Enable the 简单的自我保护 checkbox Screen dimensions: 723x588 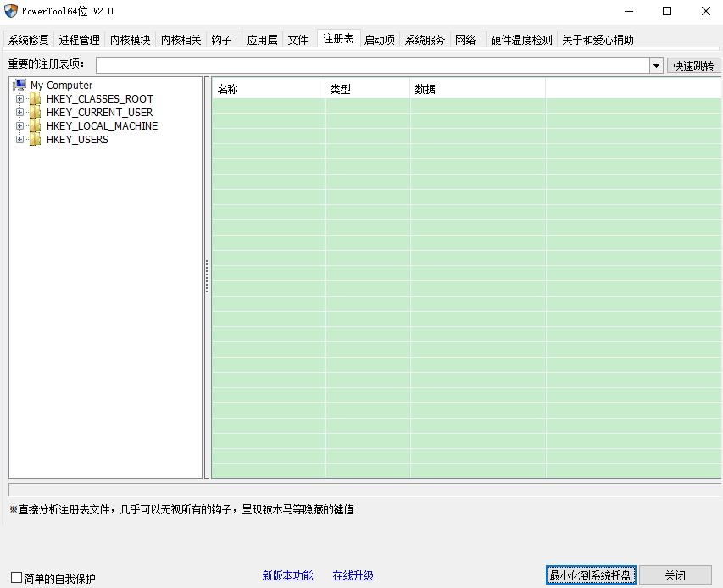(14, 577)
